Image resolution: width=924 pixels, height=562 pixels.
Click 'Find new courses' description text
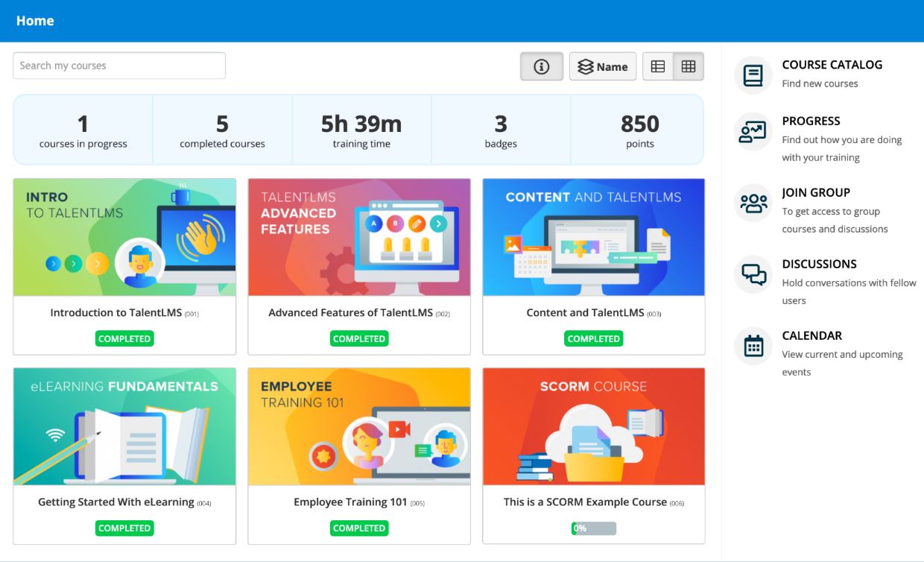pyautogui.click(x=820, y=83)
